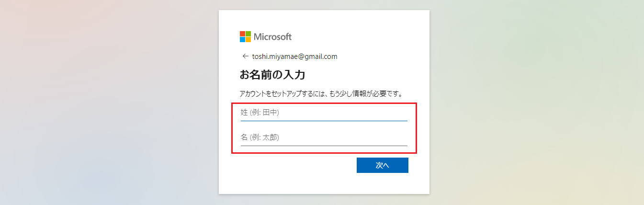Click the green square of the Microsoft logo
This screenshot has width=644, height=205.
tap(248, 34)
